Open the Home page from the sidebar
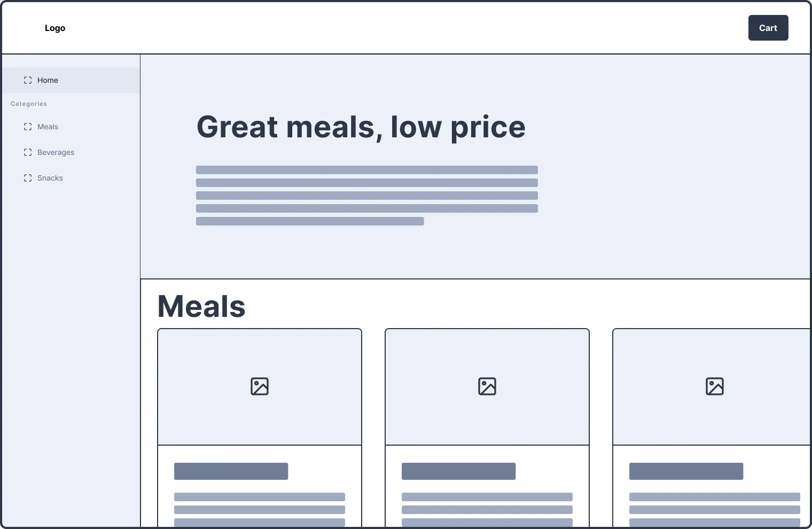 click(x=48, y=80)
